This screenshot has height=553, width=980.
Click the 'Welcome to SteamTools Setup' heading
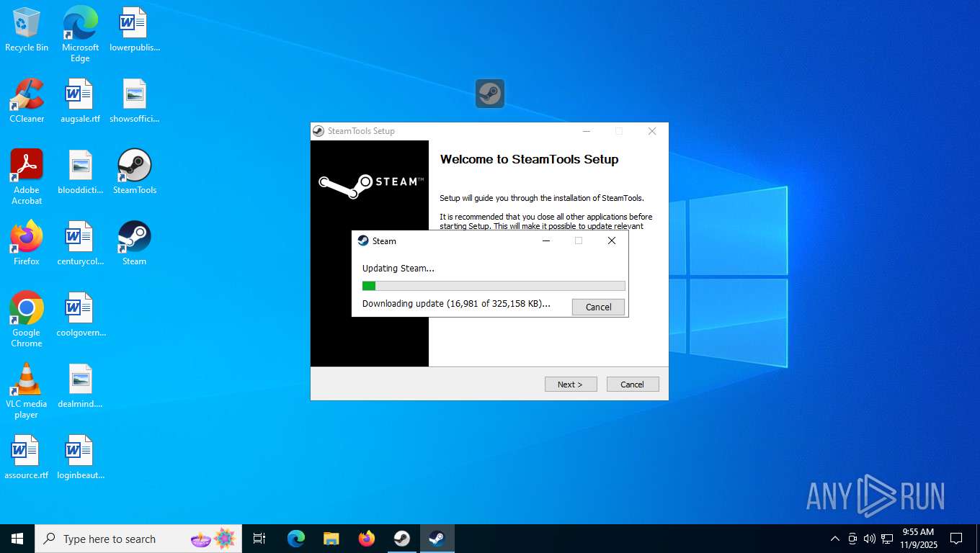coord(529,159)
